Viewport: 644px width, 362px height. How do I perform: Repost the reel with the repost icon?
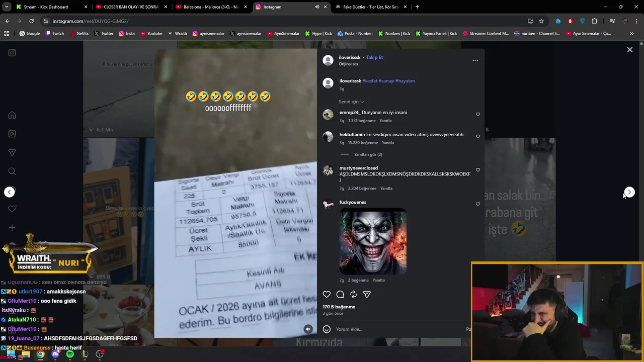(353, 295)
